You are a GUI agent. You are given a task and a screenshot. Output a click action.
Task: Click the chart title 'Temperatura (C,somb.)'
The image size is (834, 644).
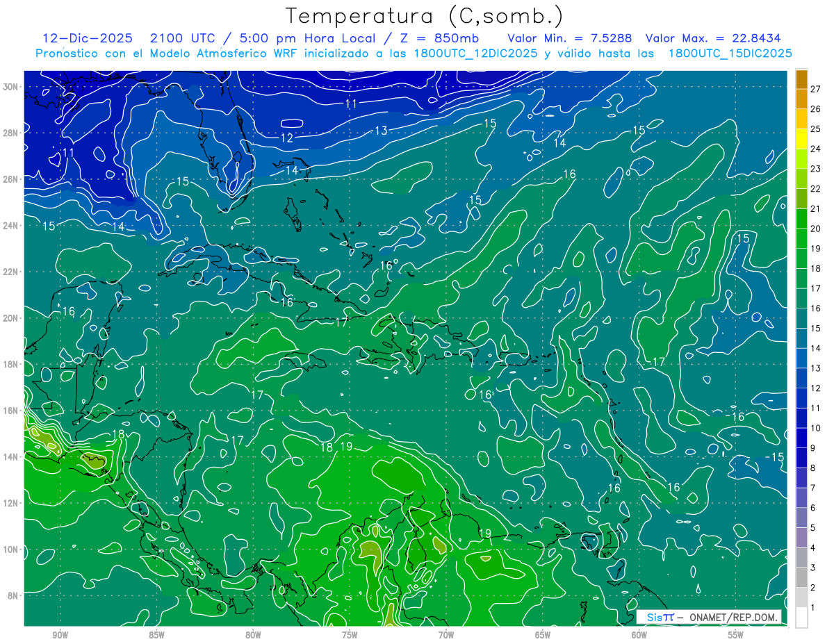tap(425, 16)
